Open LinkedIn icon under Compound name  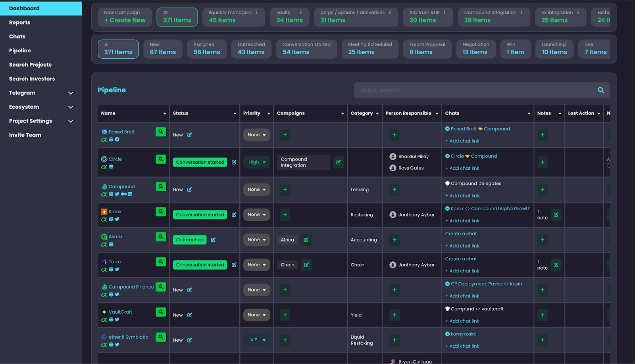130,194
